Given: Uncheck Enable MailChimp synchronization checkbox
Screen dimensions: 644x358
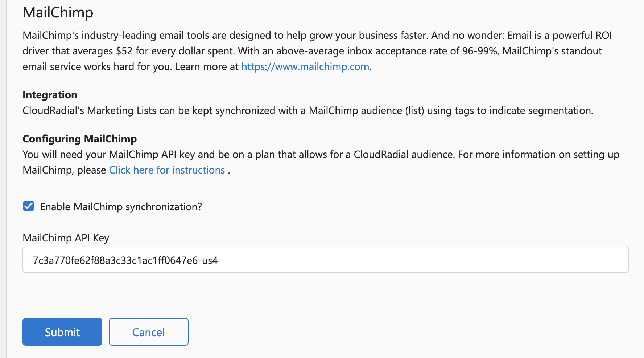Looking at the screenshot, I should [29, 206].
